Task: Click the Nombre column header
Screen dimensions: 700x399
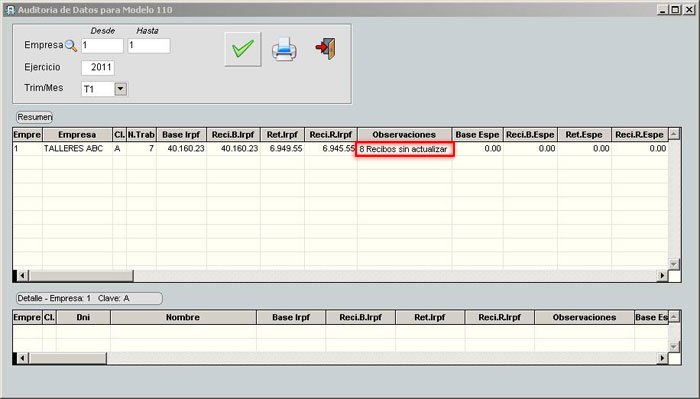Action: 183,317
